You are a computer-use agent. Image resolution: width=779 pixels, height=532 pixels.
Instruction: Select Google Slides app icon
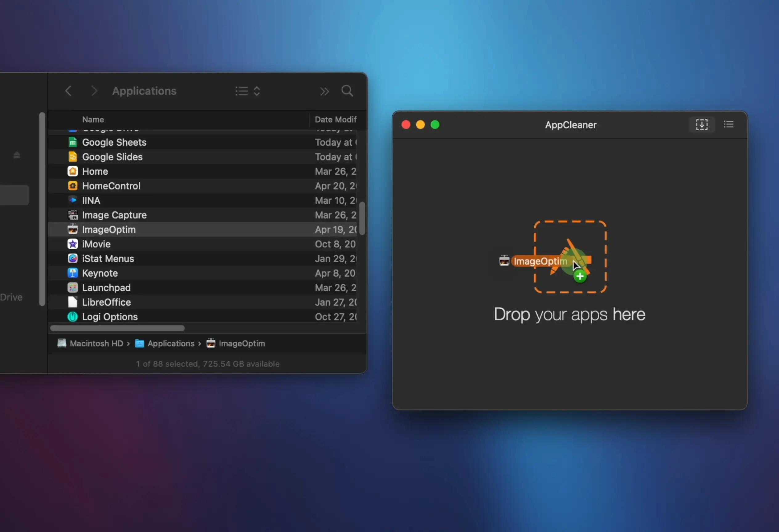click(x=73, y=157)
